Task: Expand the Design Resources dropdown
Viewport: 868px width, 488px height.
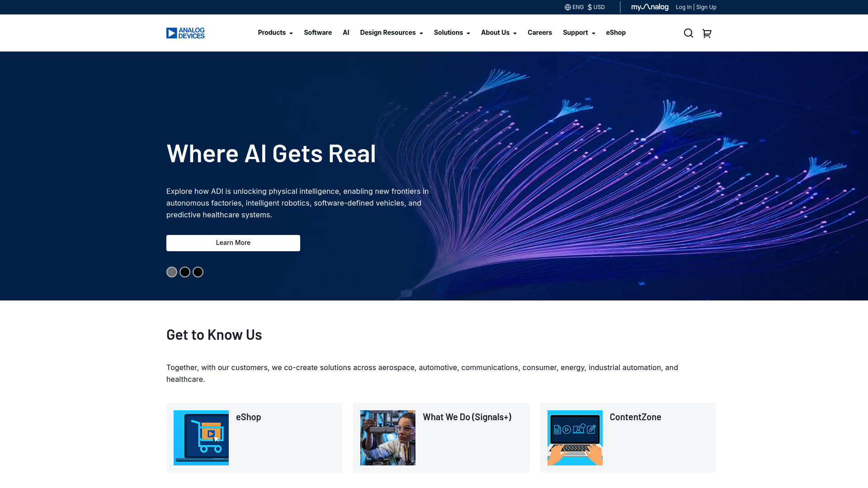Action: 392,33
